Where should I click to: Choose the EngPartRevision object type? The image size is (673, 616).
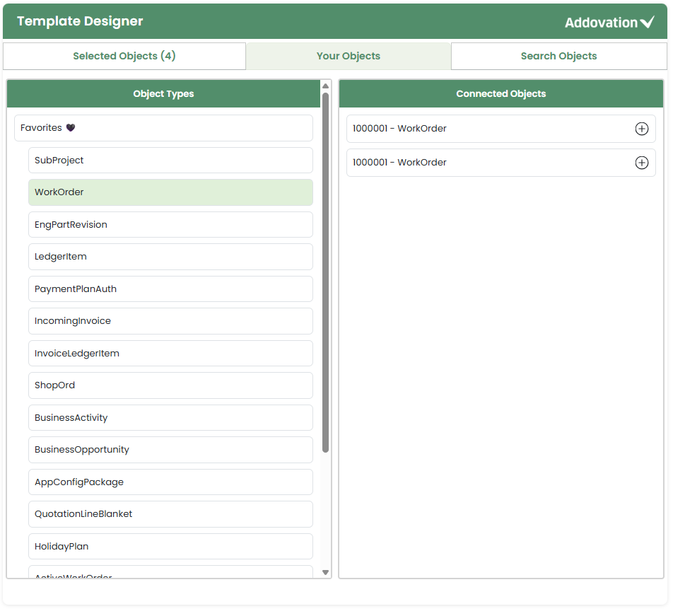click(x=170, y=224)
